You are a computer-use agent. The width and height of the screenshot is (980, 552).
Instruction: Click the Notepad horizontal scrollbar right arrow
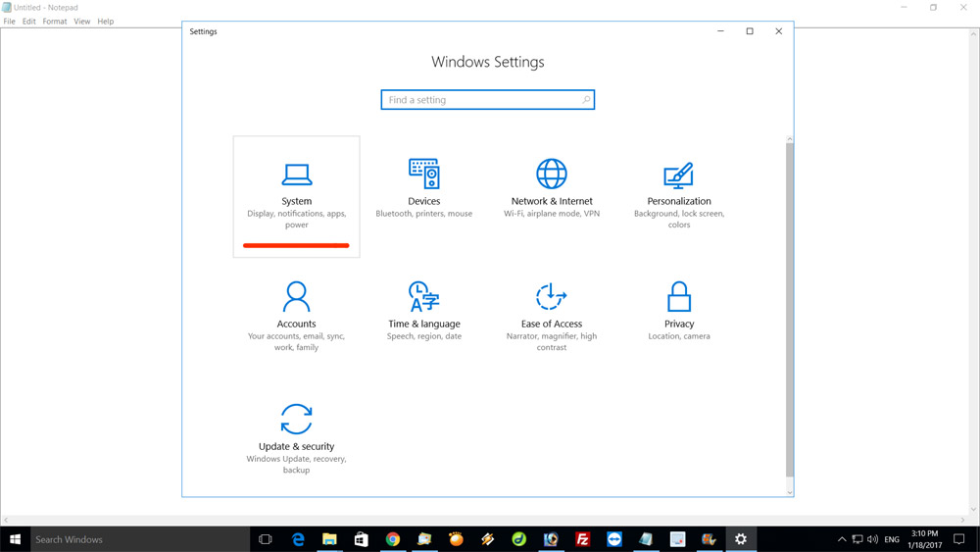962,520
